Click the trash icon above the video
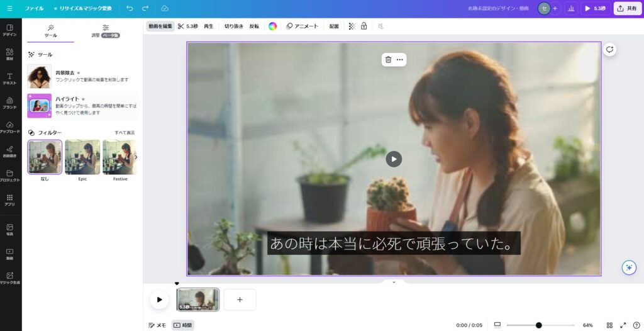The image size is (644, 331). tap(388, 60)
